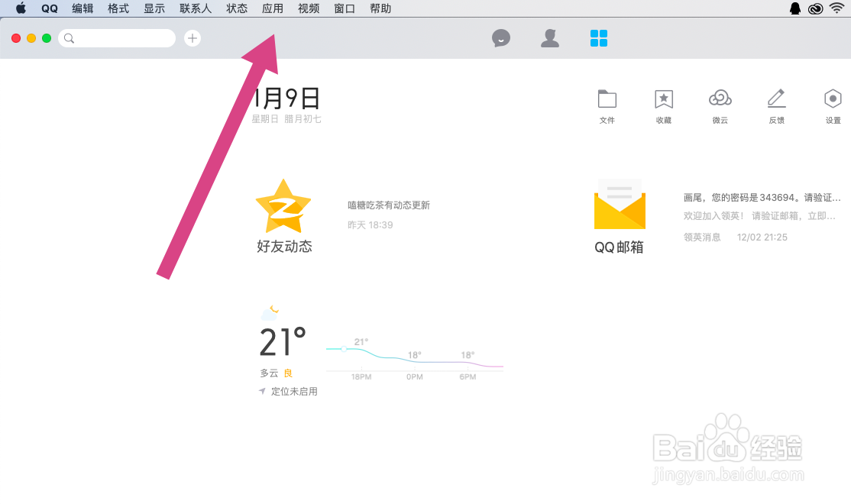Click the plus add button

point(193,38)
